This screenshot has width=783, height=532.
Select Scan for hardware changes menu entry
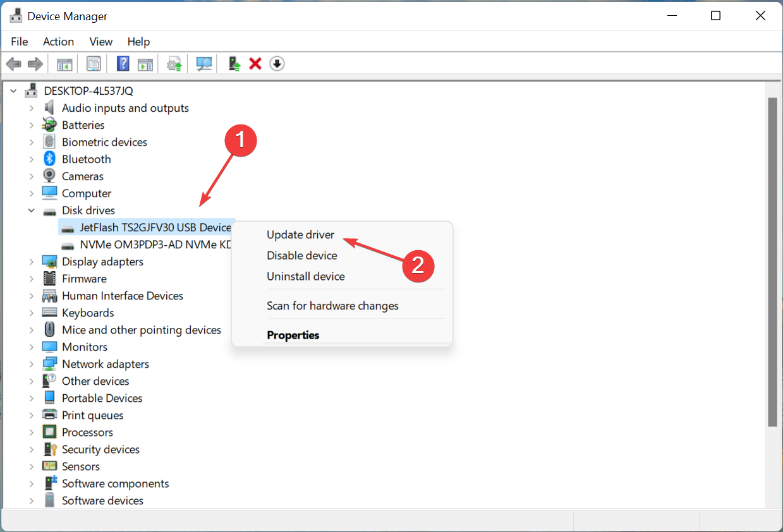332,305
